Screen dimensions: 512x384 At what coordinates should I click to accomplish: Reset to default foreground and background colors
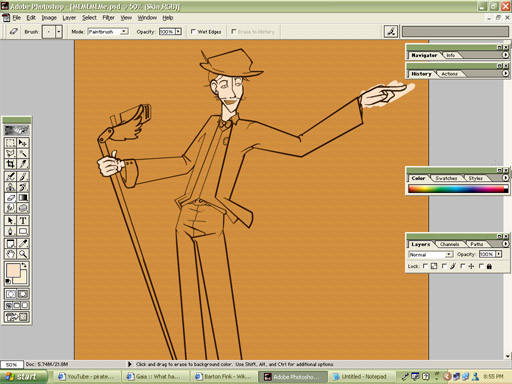pyautogui.click(x=8, y=281)
